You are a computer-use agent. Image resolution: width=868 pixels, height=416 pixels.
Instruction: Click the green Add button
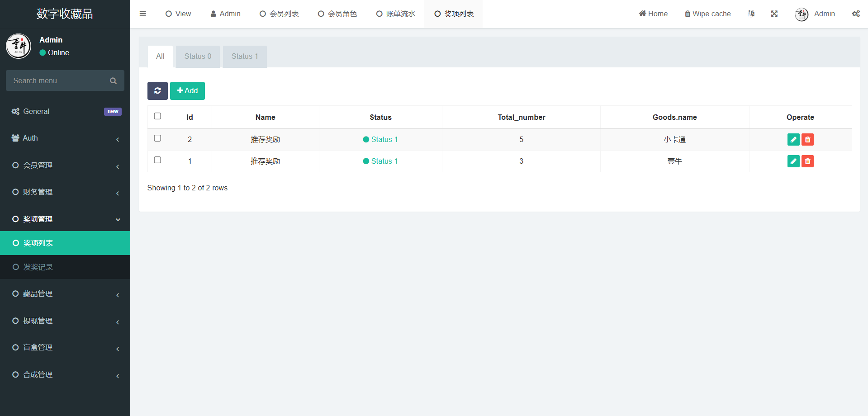click(187, 91)
